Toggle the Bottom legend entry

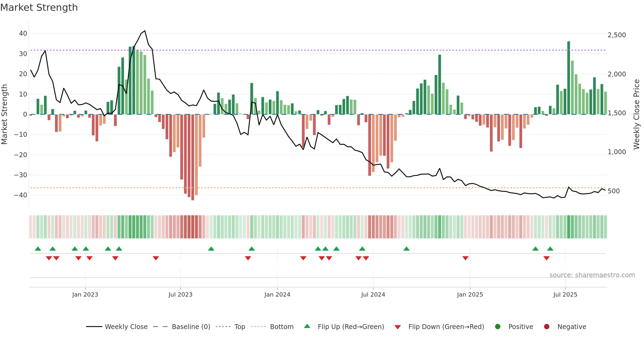click(272, 327)
